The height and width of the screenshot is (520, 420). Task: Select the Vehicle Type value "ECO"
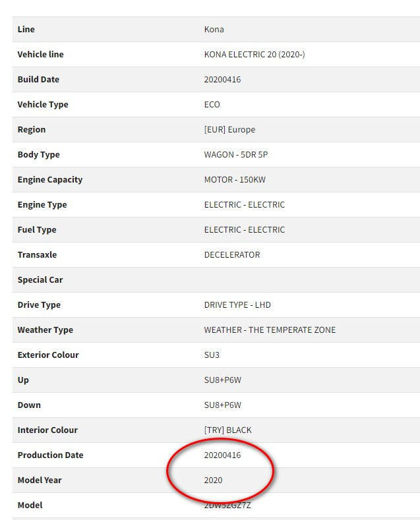tap(212, 104)
